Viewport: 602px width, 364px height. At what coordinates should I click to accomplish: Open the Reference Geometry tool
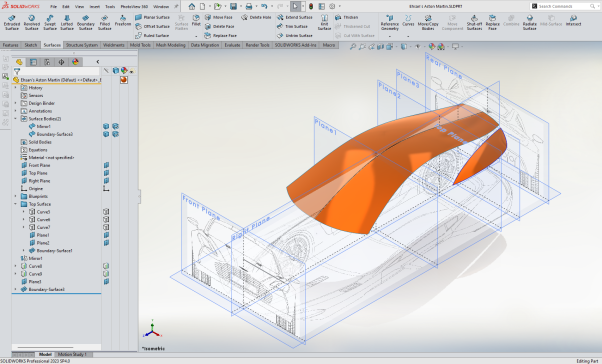[x=390, y=23]
